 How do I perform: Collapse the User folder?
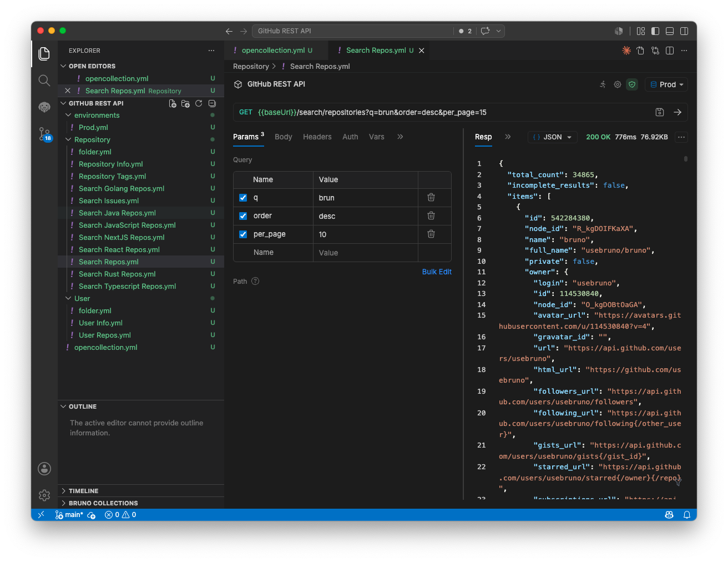(69, 299)
